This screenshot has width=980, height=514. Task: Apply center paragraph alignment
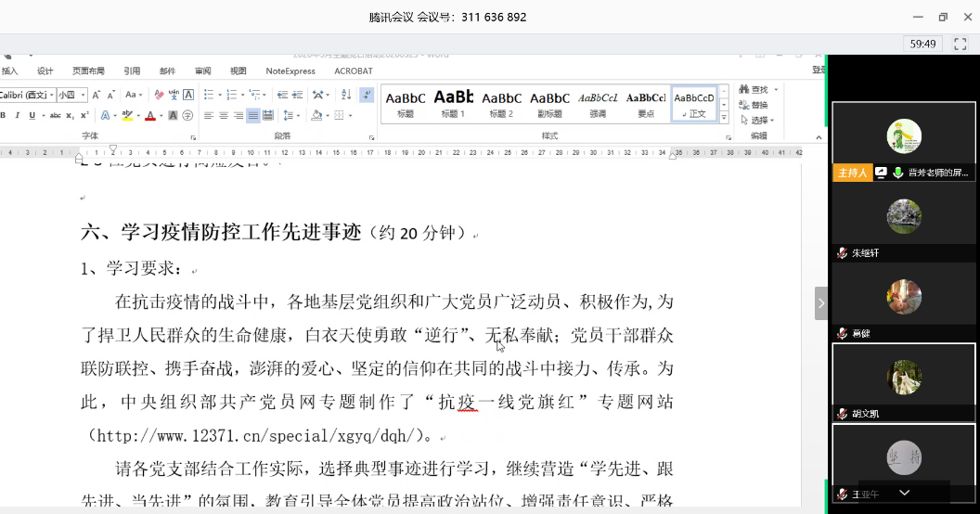(x=223, y=116)
